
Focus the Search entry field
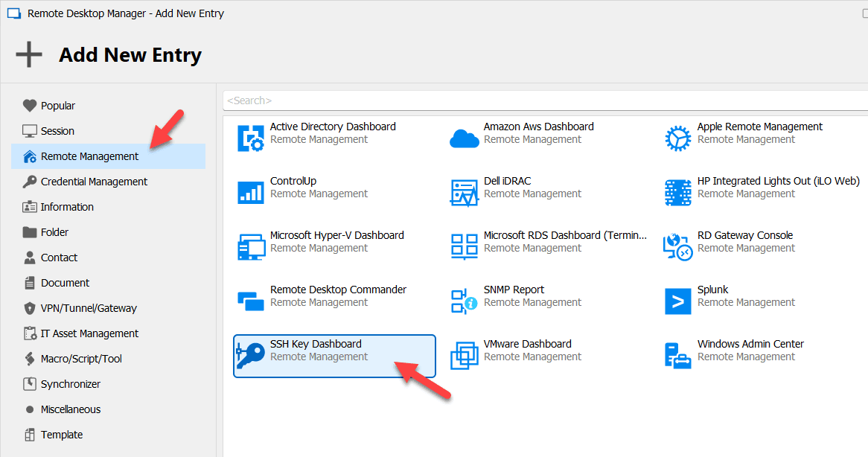click(545, 100)
